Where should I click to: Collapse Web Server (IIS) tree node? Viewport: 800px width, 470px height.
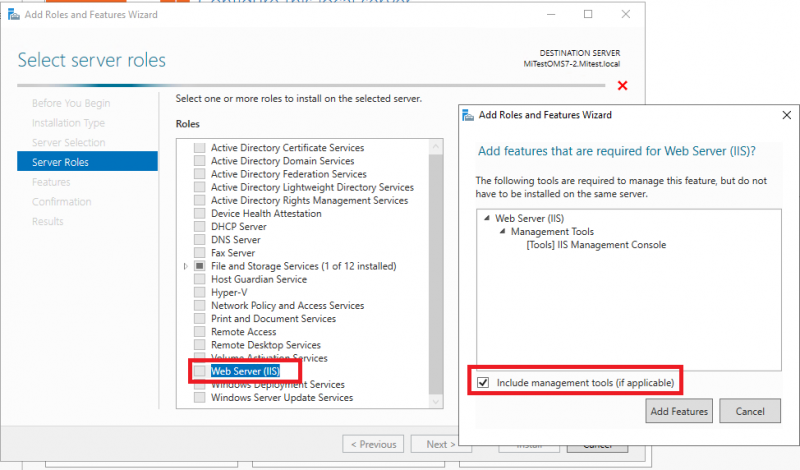[487, 218]
